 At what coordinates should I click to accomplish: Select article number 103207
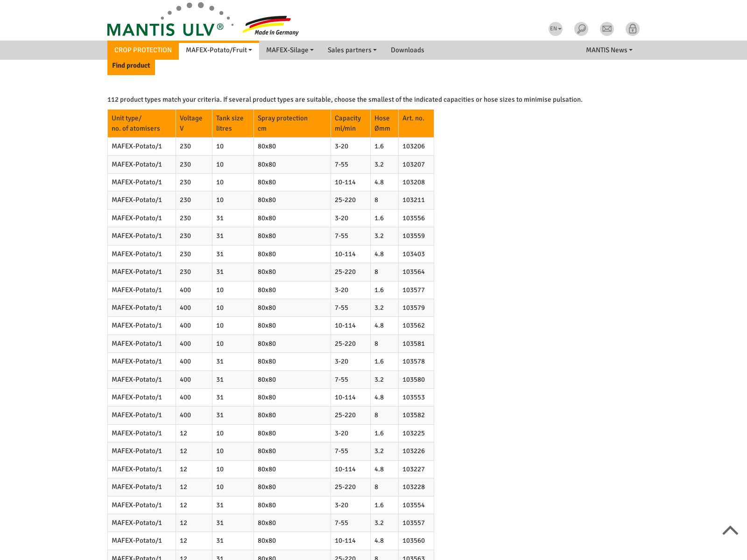coord(414,164)
